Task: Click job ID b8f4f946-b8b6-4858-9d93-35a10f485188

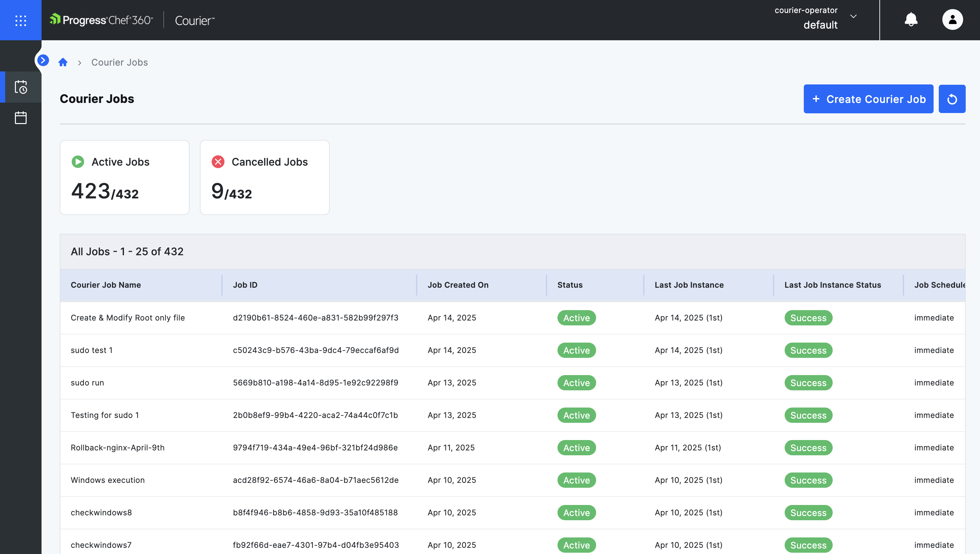Action: click(x=315, y=512)
